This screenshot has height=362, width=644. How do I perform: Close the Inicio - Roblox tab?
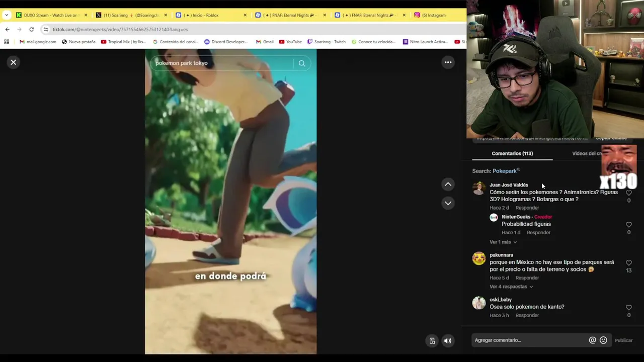click(x=245, y=15)
